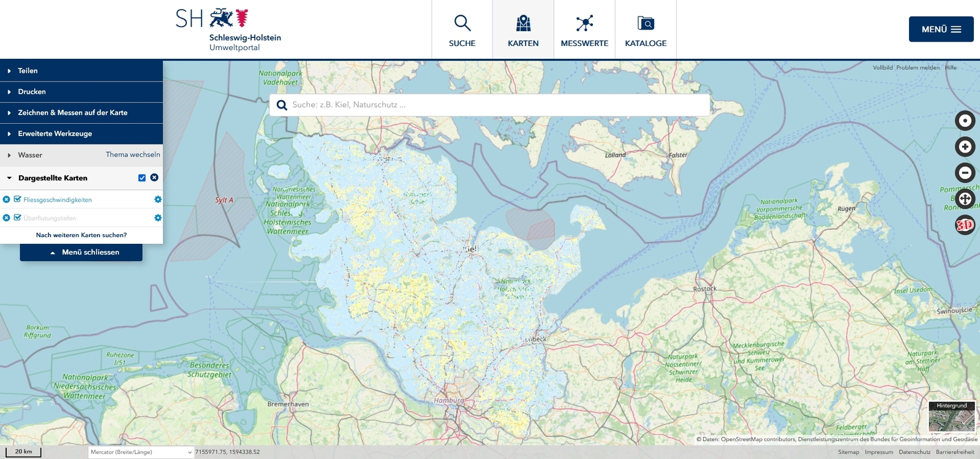Remove all displayed maps via header X icon
The height and width of the screenshot is (459, 980).
pyautogui.click(x=154, y=178)
